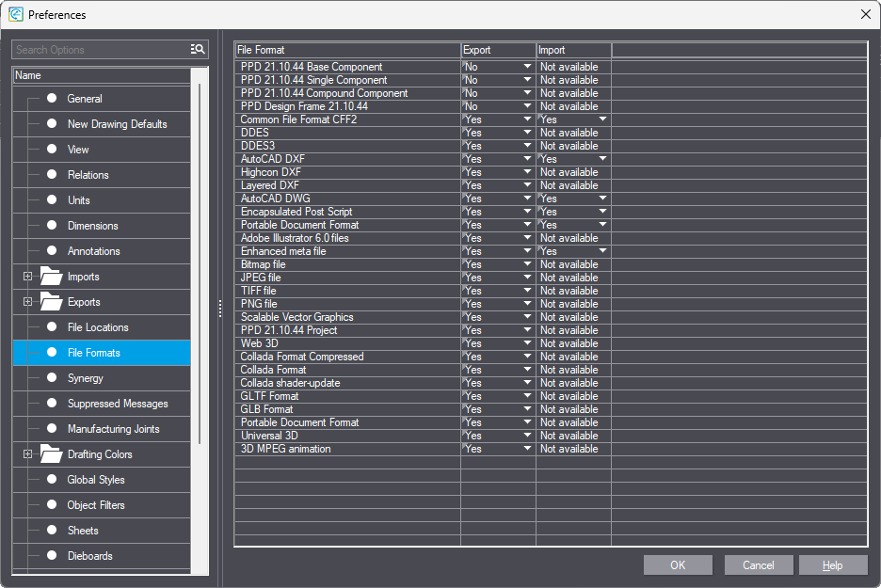The image size is (881, 588).
Task: Open Export dropdown for AutoCAD DXF
Action: tap(527, 160)
